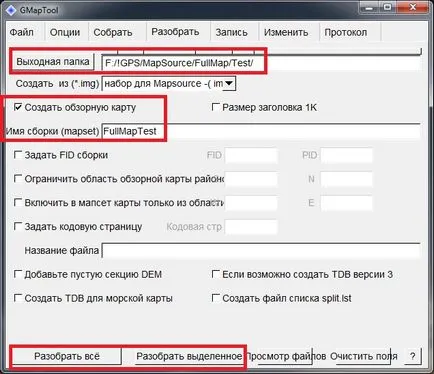
Task: Click the output folder path field
Action: (x=261, y=63)
